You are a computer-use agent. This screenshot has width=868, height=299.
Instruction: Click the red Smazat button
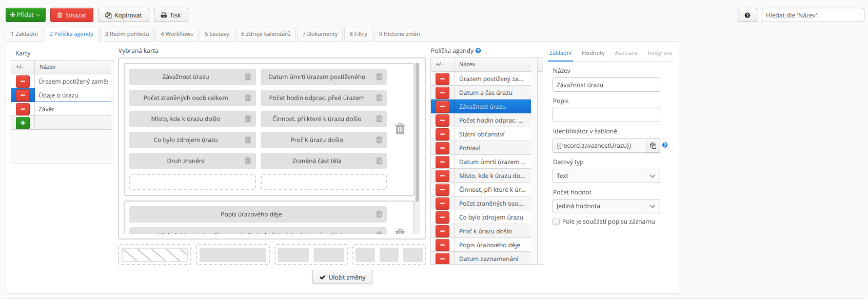[x=72, y=15]
